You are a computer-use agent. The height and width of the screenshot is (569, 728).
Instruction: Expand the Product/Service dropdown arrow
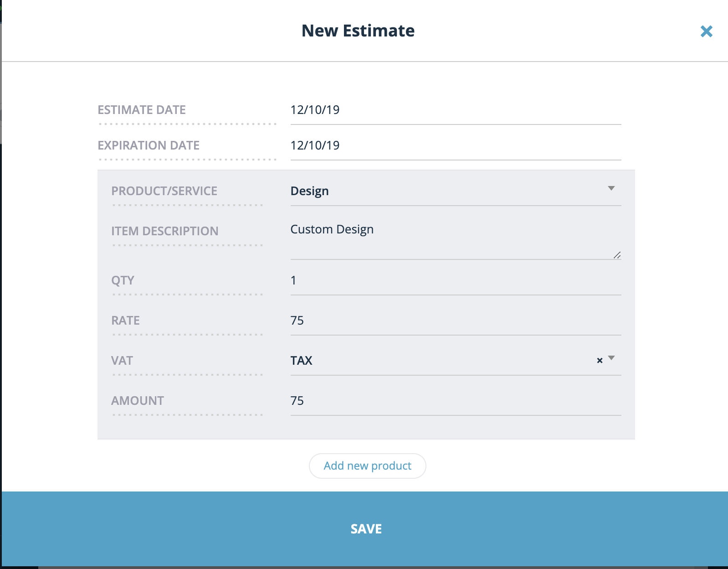pyautogui.click(x=611, y=188)
